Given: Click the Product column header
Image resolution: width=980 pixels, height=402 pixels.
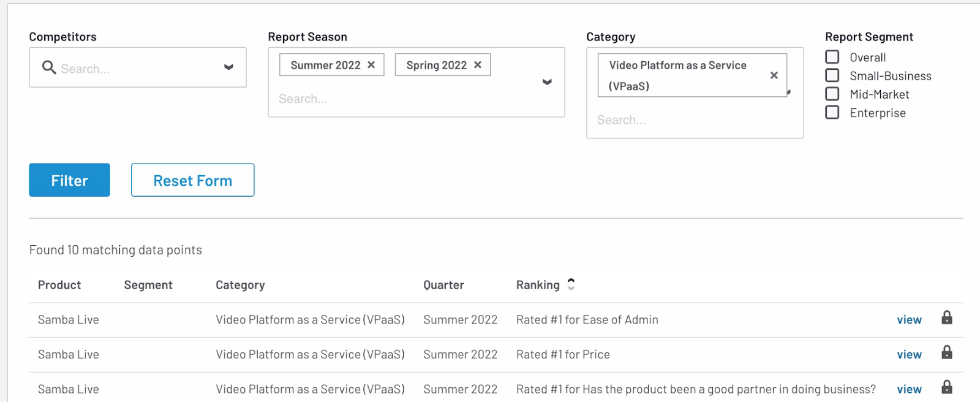Looking at the screenshot, I should pos(59,285).
